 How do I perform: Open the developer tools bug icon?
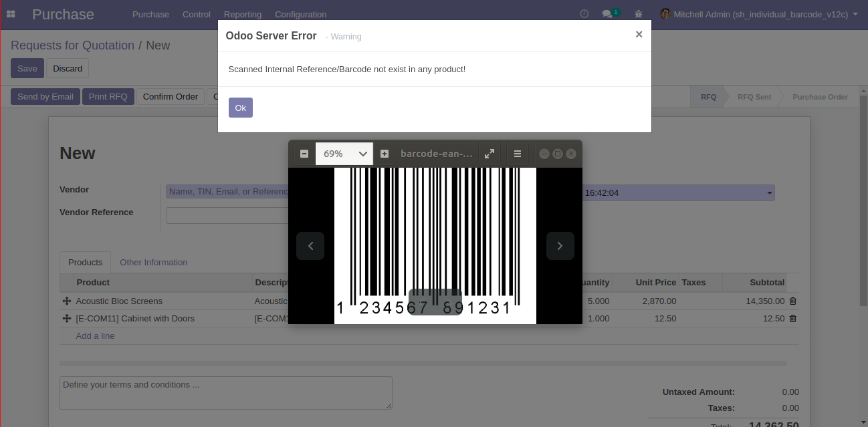[639, 14]
